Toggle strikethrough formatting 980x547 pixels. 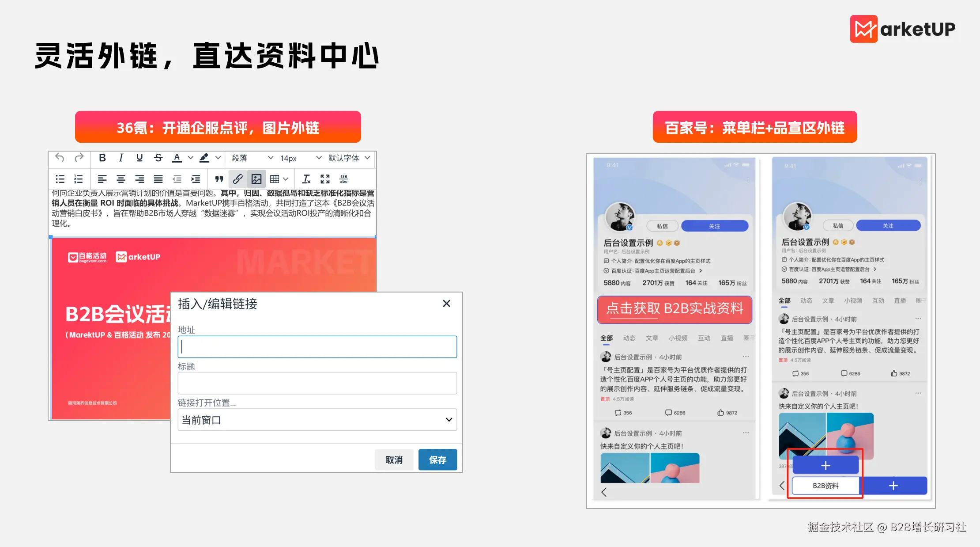coord(158,158)
